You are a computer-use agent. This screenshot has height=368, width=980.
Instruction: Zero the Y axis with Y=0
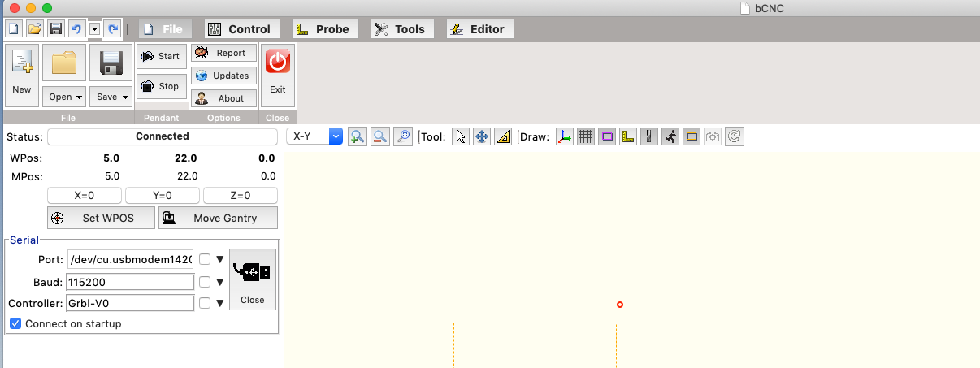[x=163, y=196]
